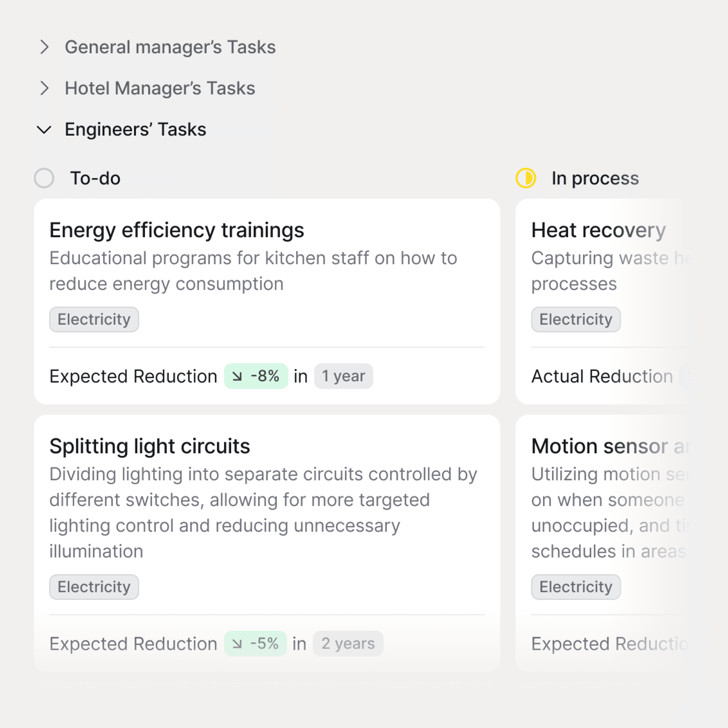Click the To-do column header

(95, 178)
